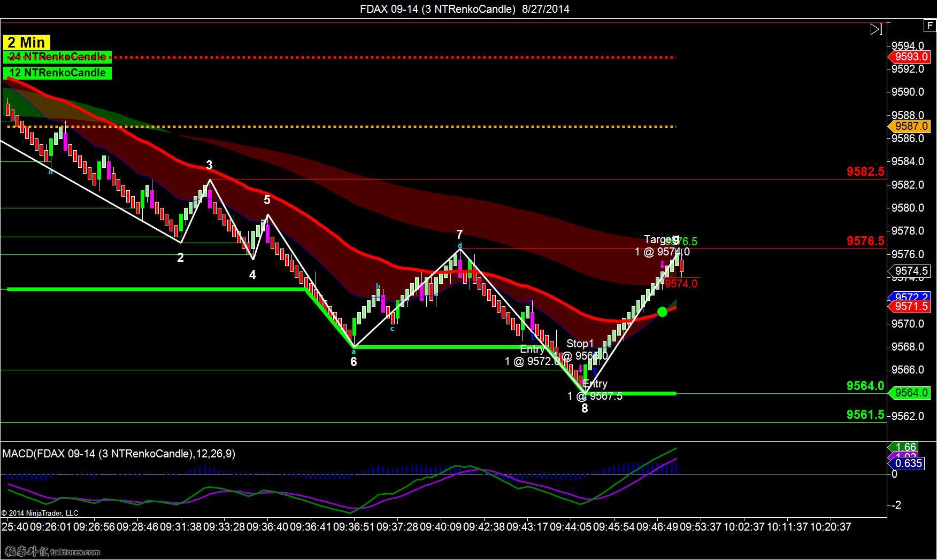Click the 09:26:01 time axis label
This screenshot has width=937, height=560.
point(50,527)
